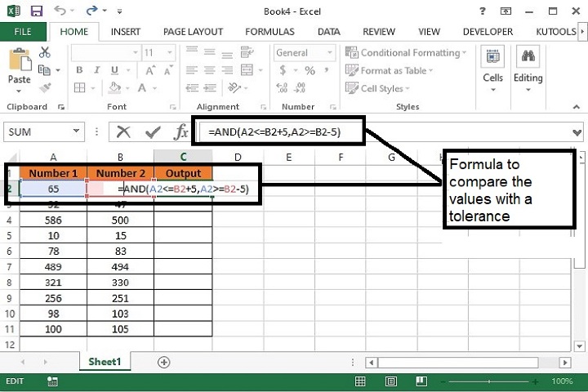This screenshot has height=392, width=588.
Task: Toggle Center alignment
Action: (210, 70)
